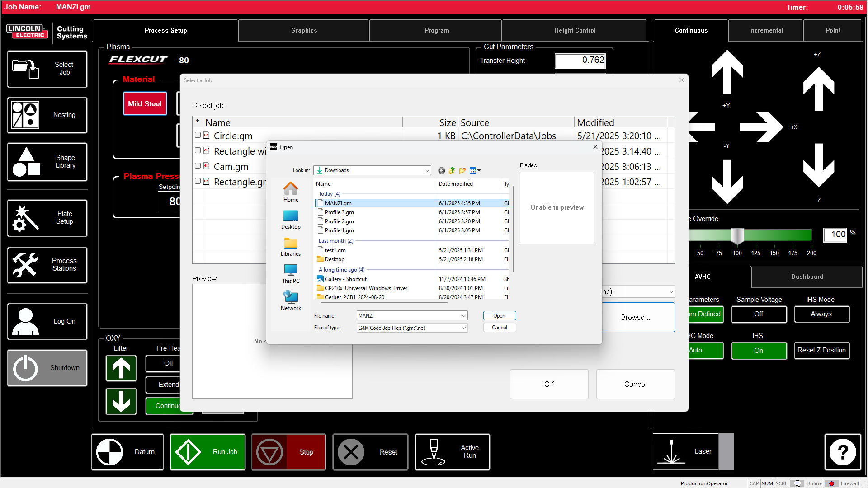
Task: Switch to the Height Control tab
Action: coord(575,30)
